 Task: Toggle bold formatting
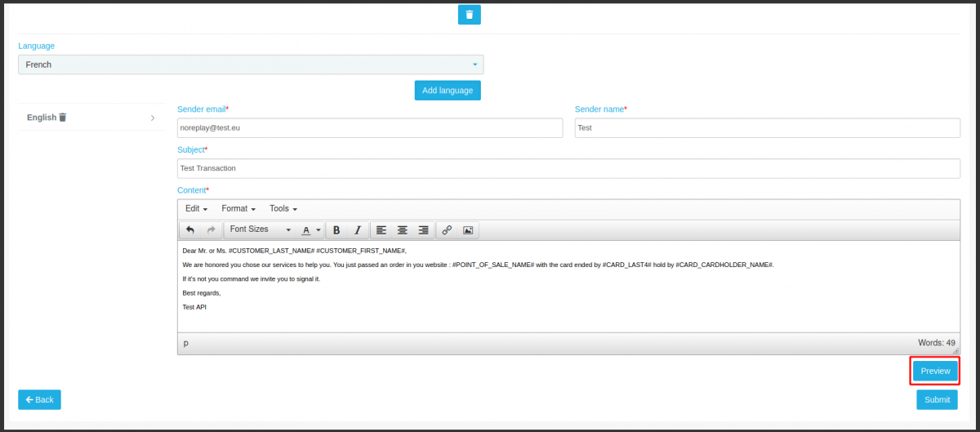(x=336, y=230)
